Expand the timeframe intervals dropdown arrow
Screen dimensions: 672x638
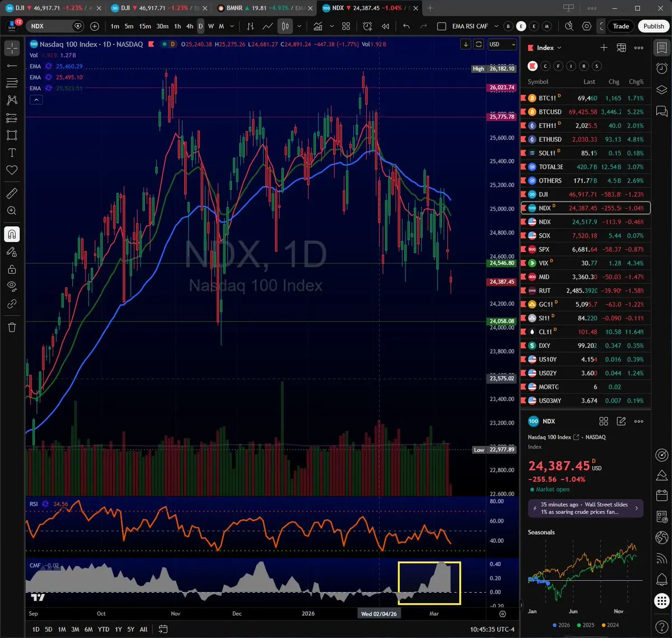click(x=232, y=26)
